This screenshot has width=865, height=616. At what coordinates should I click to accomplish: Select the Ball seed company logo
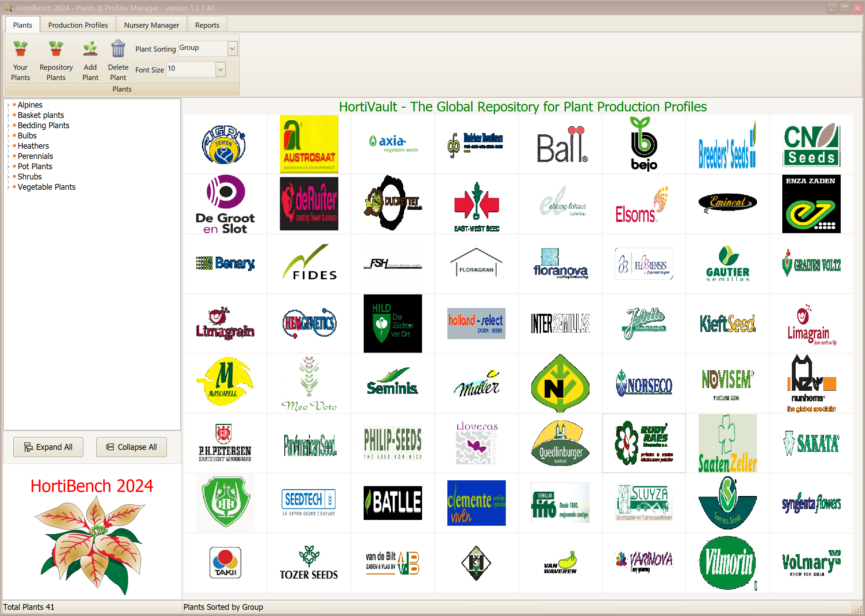pos(560,145)
